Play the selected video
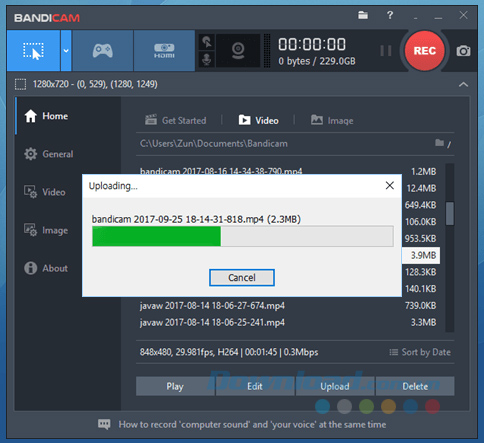Screen dimensions: 484x443 [175, 386]
